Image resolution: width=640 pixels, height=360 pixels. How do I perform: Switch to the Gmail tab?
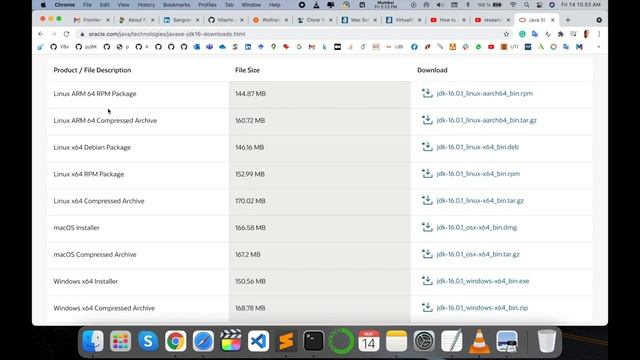tap(92, 20)
